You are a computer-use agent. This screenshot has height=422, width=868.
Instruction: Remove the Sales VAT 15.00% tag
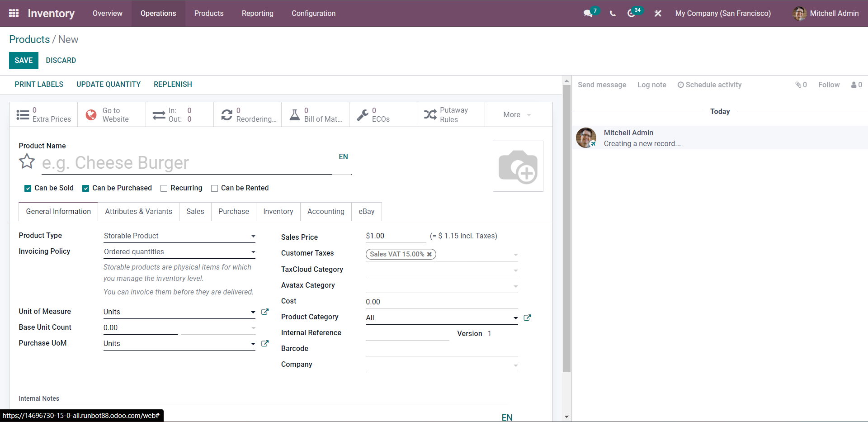pyautogui.click(x=429, y=254)
